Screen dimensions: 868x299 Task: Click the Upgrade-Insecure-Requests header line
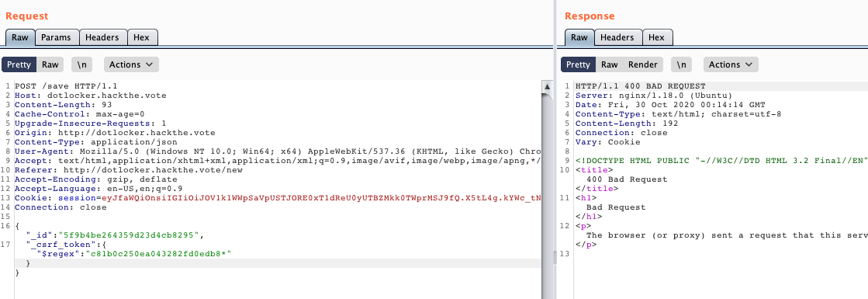coord(90,123)
